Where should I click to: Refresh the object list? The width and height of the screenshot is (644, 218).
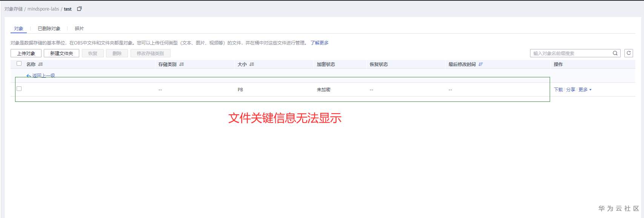(629, 53)
